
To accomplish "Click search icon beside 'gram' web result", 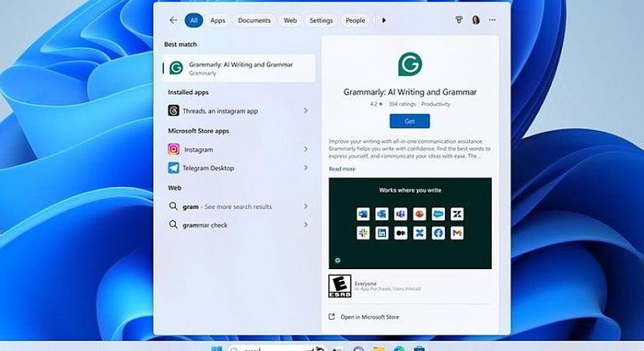I will (173, 206).
